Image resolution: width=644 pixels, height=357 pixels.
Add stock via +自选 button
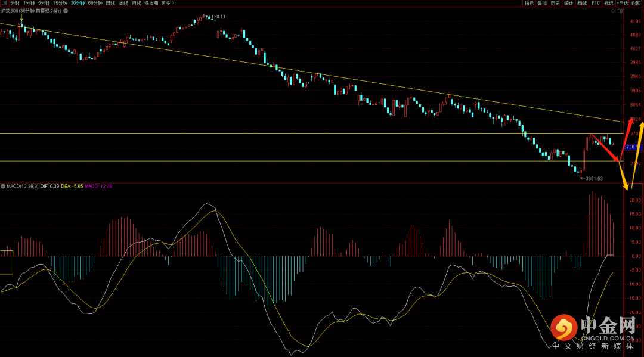tap(623, 3)
